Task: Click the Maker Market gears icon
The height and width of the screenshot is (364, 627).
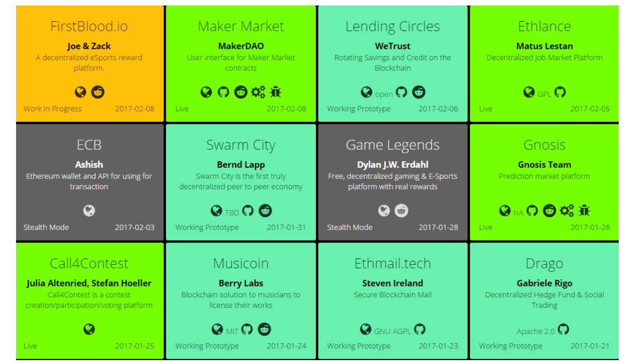Action: point(258,92)
